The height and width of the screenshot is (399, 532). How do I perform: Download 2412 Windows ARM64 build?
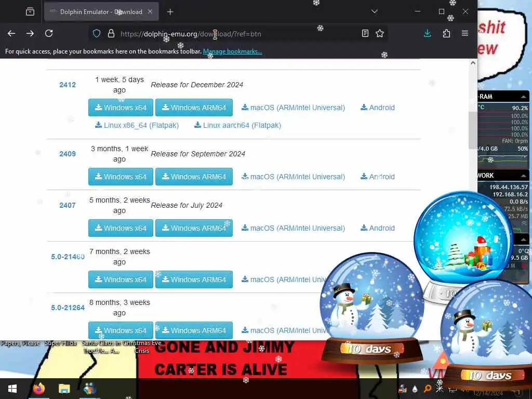click(x=194, y=108)
